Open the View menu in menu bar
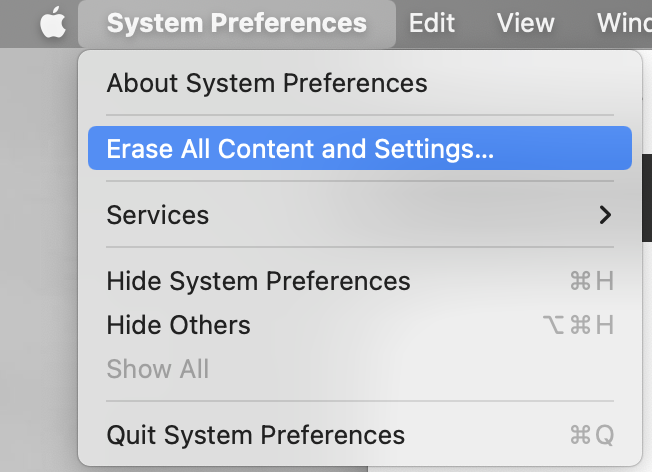This screenshot has width=652, height=472. click(526, 23)
